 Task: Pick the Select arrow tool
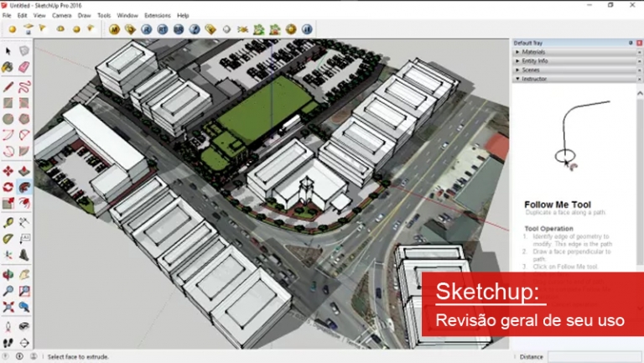point(8,51)
